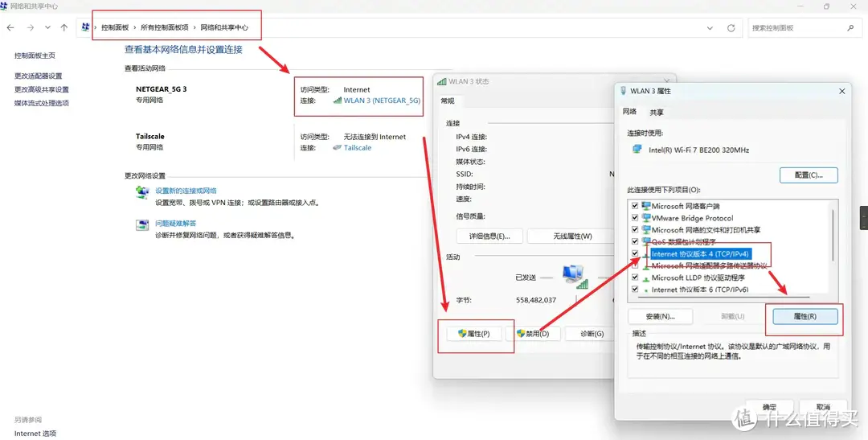Viewport: 868px width, 440px height.
Task: Click 禁用(D) button in status window
Action: pyautogui.click(x=533, y=334)
